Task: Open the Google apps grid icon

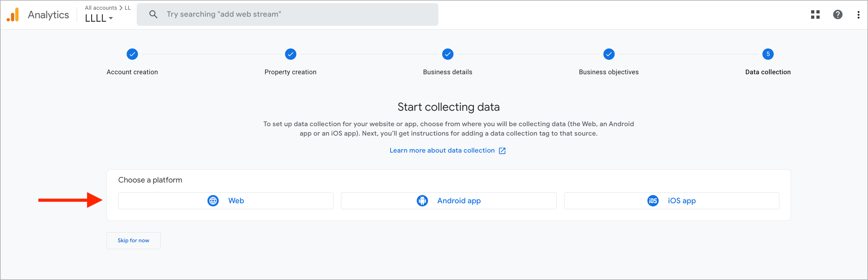Action: point(815,14)
